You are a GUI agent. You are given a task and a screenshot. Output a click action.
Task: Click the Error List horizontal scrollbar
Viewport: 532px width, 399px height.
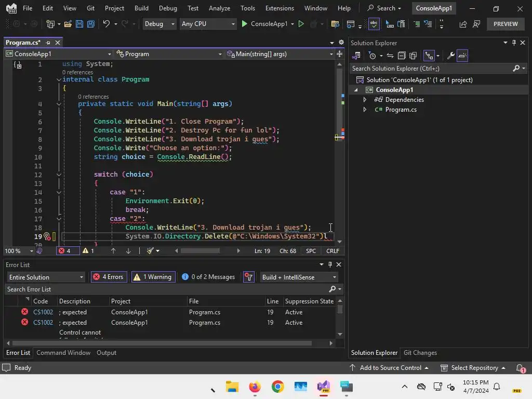[x=162, y=343]
